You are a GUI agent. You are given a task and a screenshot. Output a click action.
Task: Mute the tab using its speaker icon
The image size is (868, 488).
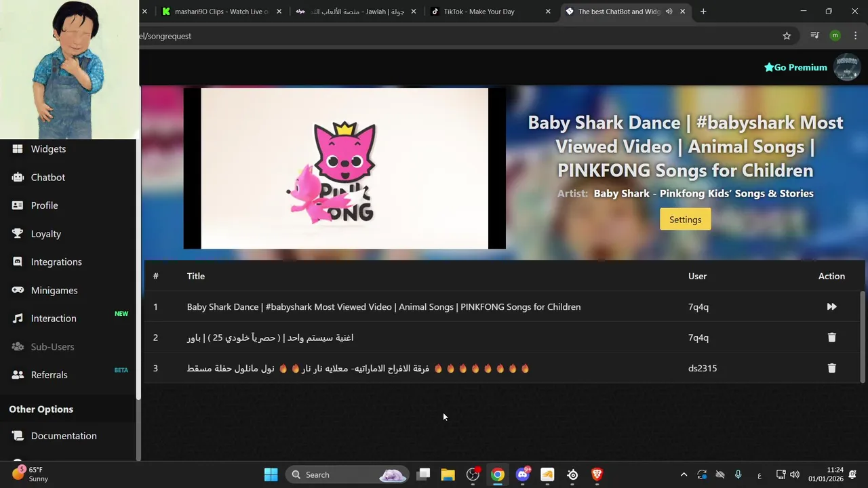point(669,12)
